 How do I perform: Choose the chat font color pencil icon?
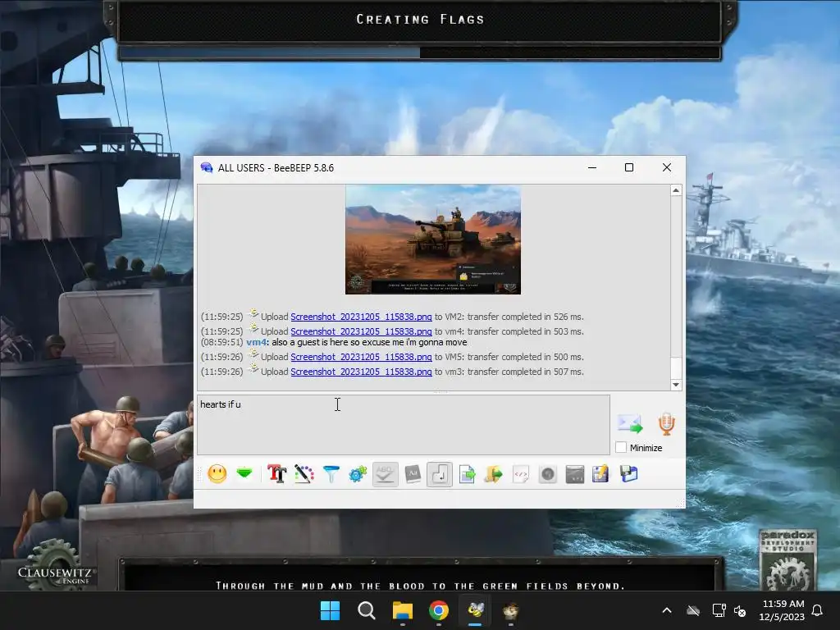[304, 474]
